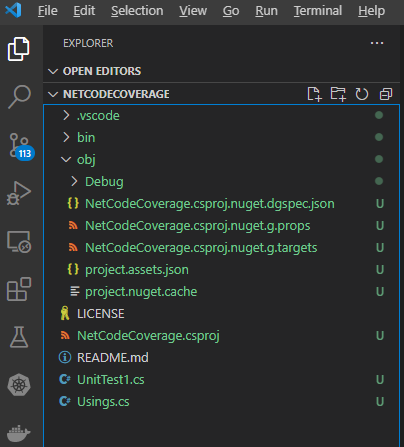Open the UnitTest1.cs file
404x447 pixels.
point(221,379)
